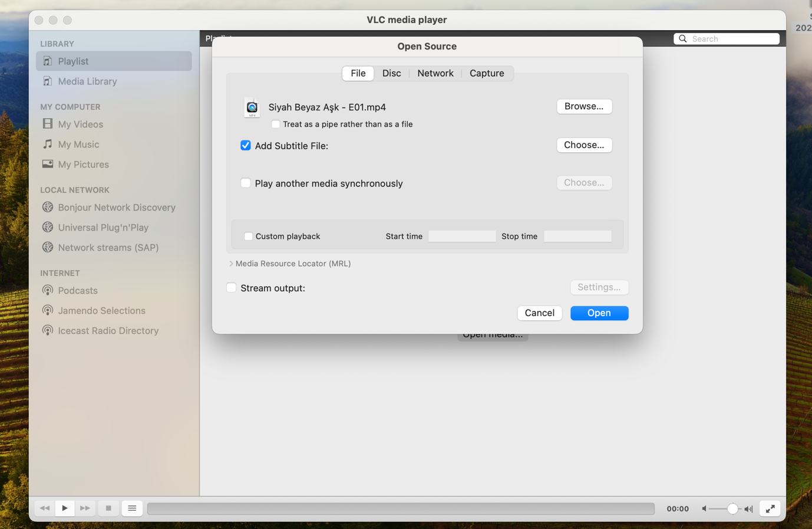The height and width of the screenshot is (529, 812).
Task: Click the volume slider knob
Action: coord(732,508)
